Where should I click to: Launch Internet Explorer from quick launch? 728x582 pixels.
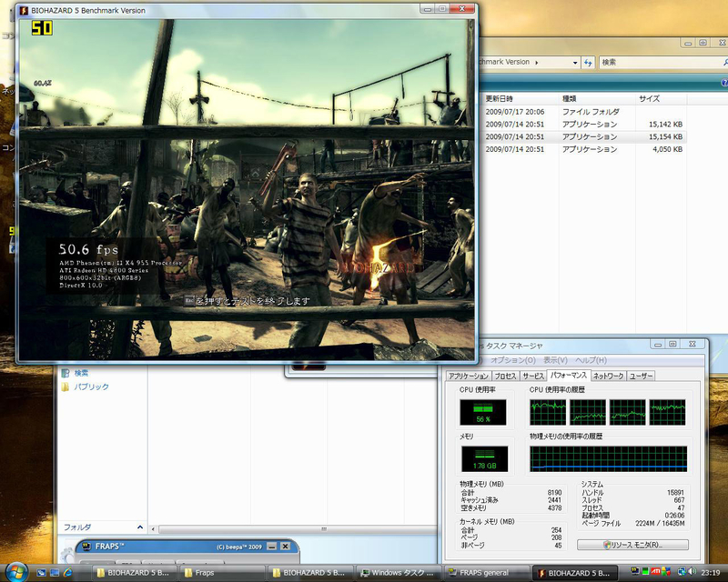pyautogui.click(x=67, y=573)
